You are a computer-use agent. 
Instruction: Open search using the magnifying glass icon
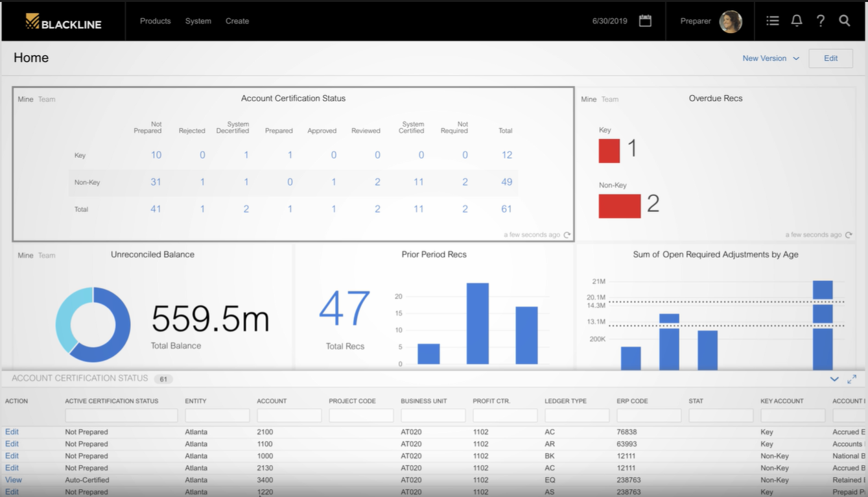(x=844, y=20)
